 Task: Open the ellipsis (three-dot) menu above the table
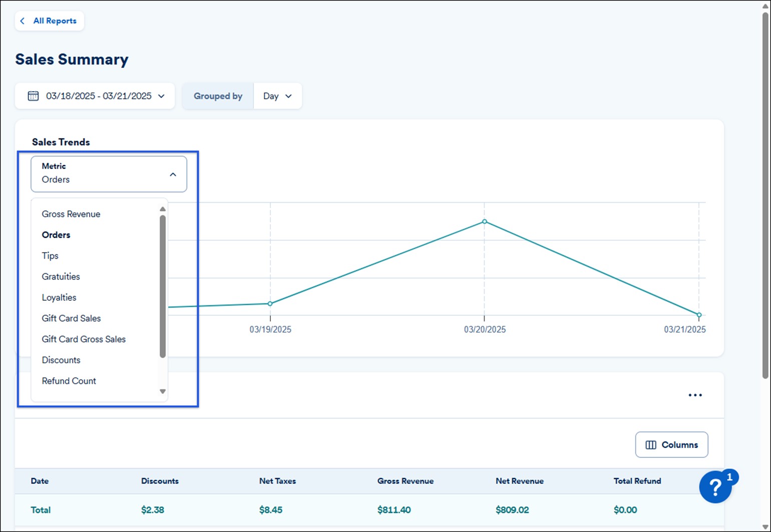pyautogui.click(x=695, y=395)
